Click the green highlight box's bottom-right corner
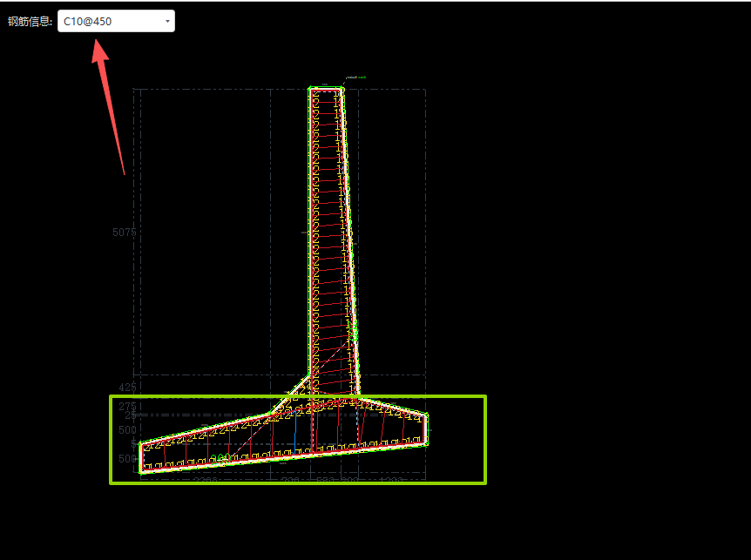Screen dimensions: 751x560 [484, 482]
